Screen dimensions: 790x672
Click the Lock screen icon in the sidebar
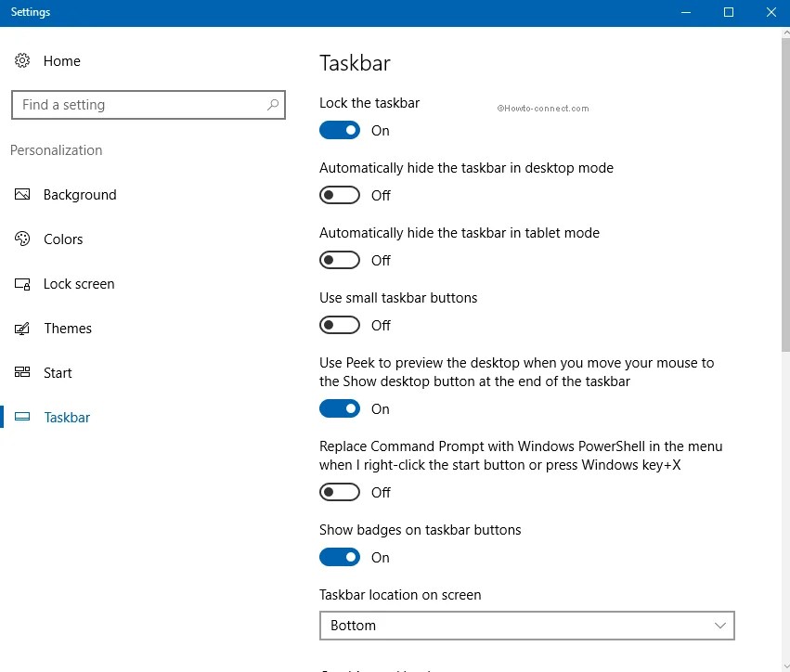[22, 284]
